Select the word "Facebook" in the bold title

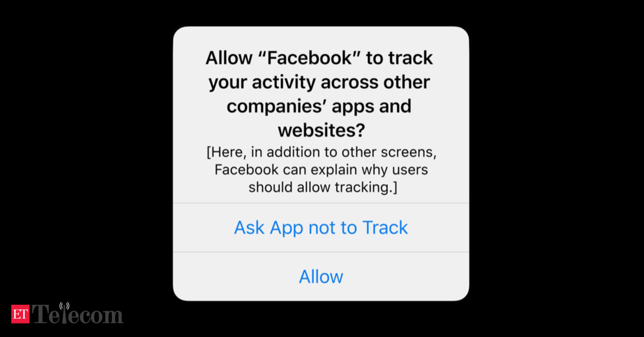pos(310,58)
